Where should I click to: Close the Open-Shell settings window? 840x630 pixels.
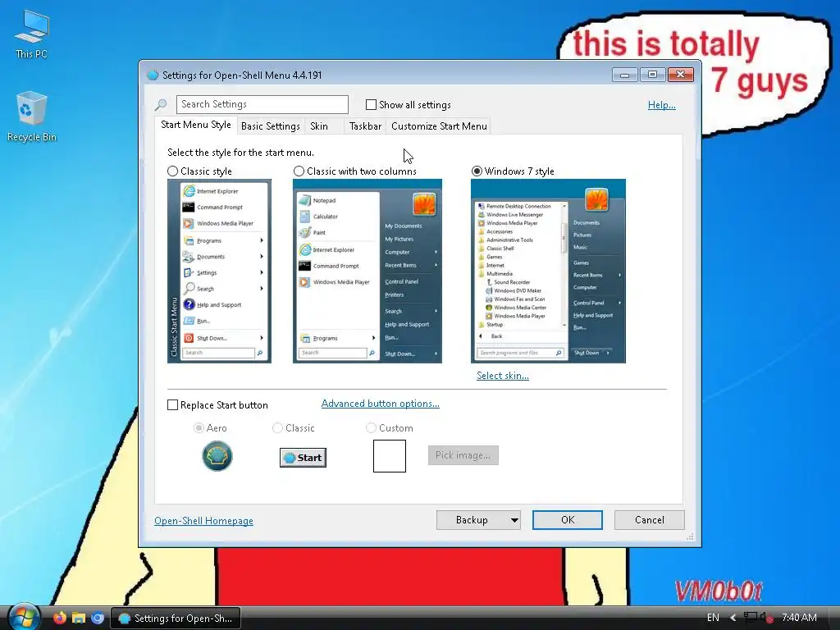coord(680,75)
